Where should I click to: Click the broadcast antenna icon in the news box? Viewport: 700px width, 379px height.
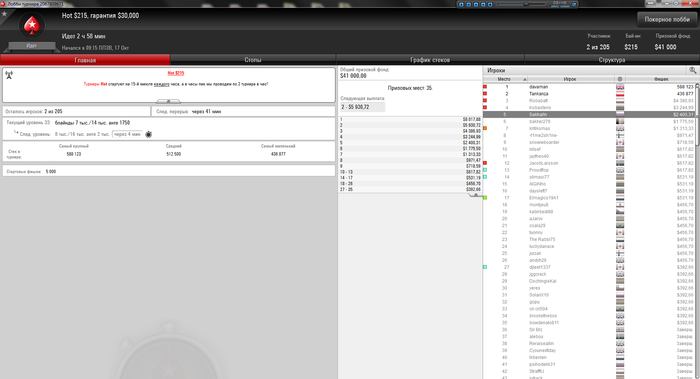pos(9,75)
